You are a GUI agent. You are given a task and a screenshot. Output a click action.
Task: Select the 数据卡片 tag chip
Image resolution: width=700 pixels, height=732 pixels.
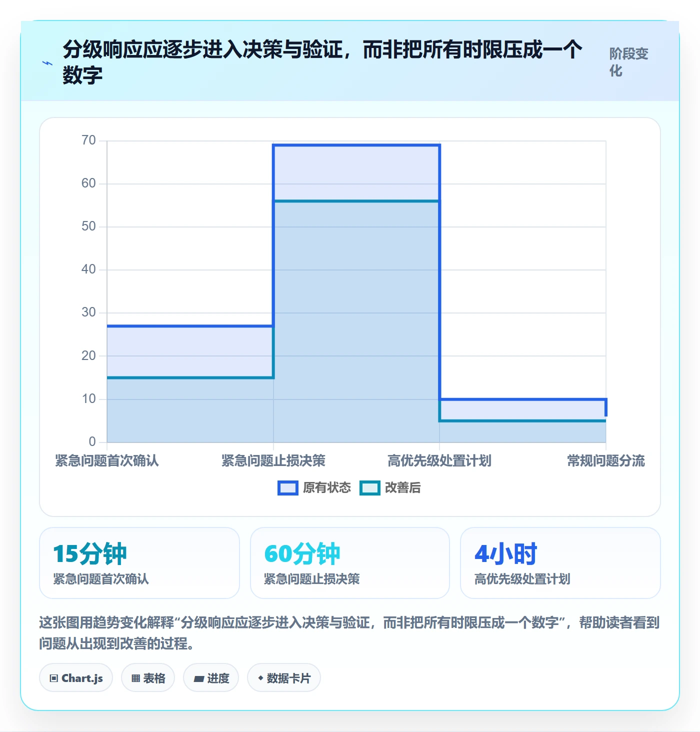coord(284,678)
